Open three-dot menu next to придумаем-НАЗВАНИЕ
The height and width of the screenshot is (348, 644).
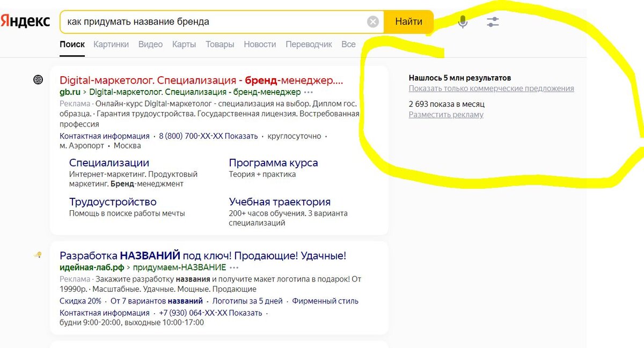(x=233, y=268)
